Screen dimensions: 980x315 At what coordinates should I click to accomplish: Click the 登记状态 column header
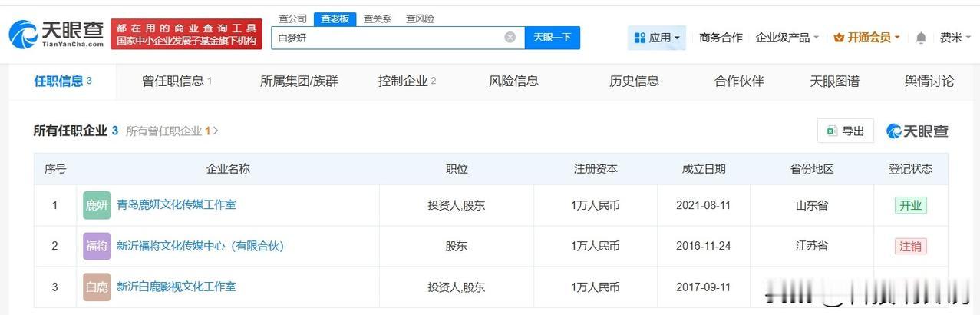pos(910,169)
